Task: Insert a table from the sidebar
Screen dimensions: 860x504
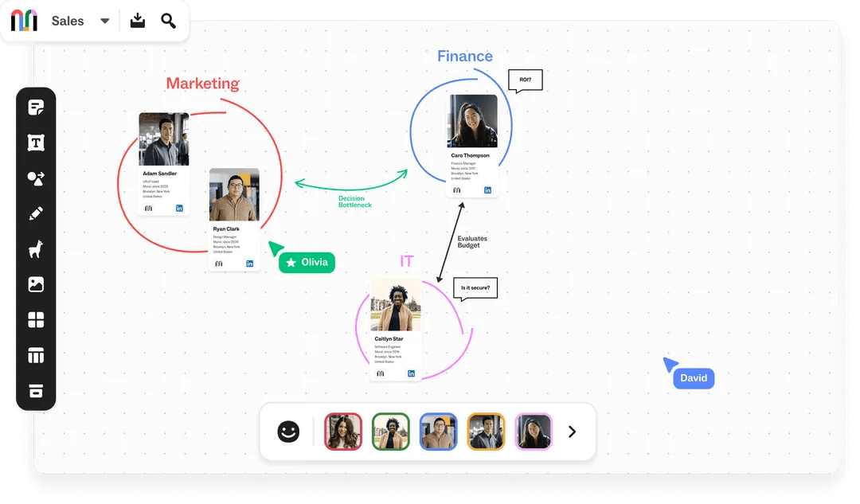Action: (36, 355)
